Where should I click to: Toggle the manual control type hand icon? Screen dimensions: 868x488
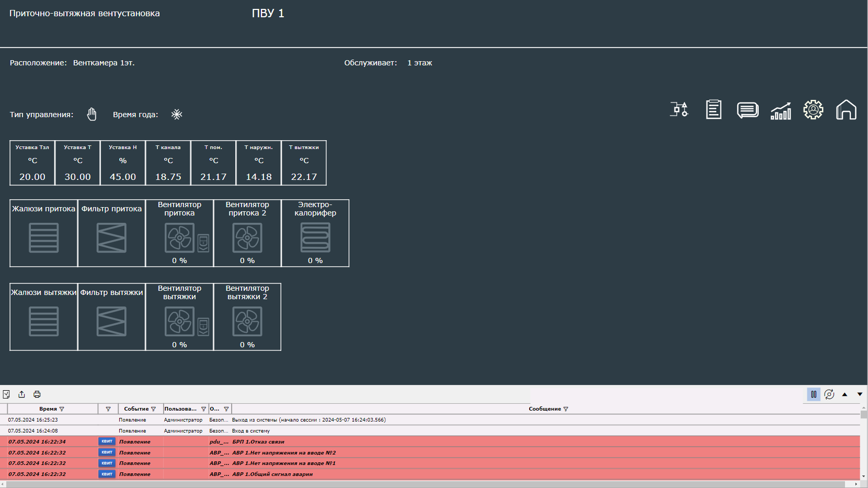click(x=92, y=114)
